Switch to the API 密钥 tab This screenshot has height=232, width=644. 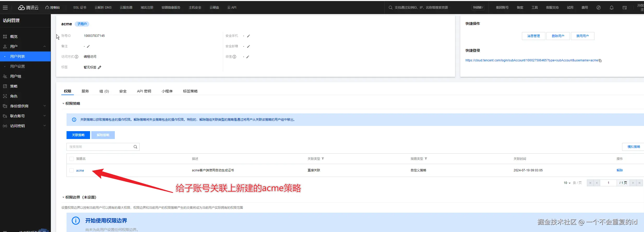point(144,91)
